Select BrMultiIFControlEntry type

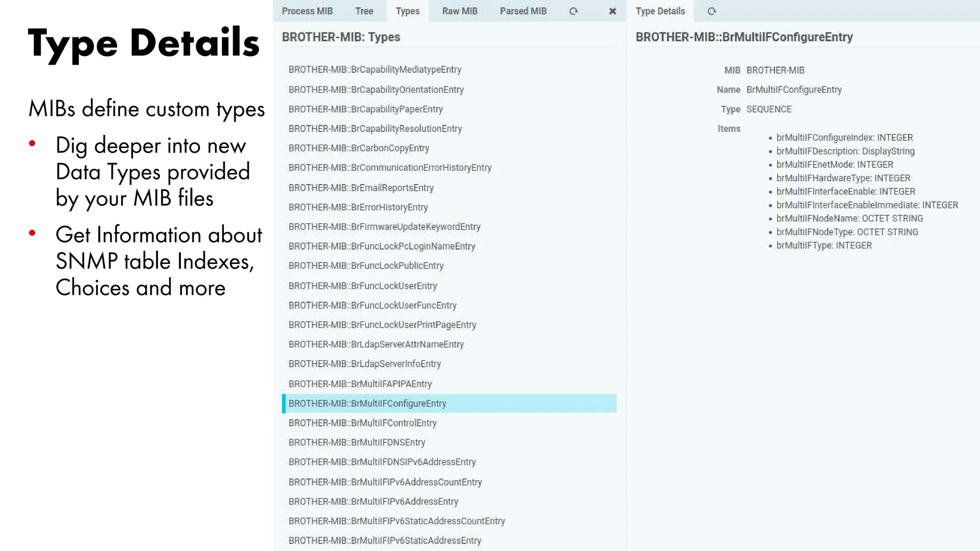(x=449, y=423)
